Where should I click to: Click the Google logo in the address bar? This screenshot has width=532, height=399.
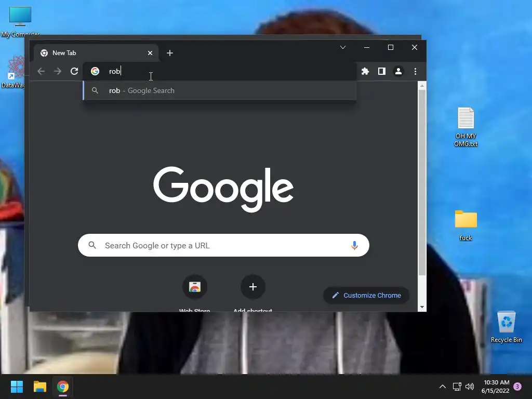[x=95, y=71]
